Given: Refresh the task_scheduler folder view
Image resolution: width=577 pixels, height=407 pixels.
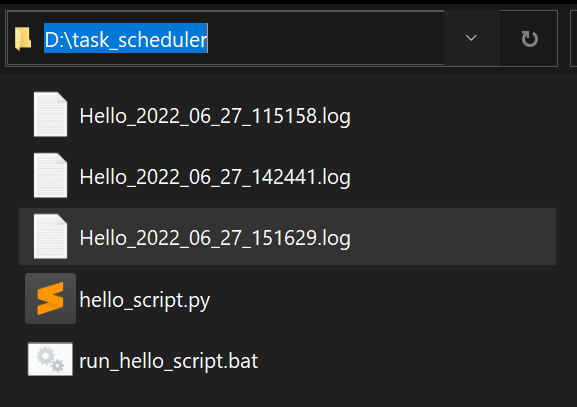Looking at the screenshot, I should (x=529, y=39).
